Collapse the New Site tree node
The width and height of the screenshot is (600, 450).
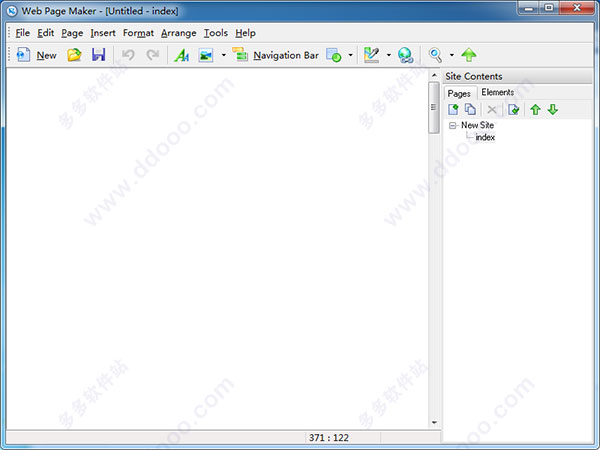click(x=453, y=126)
